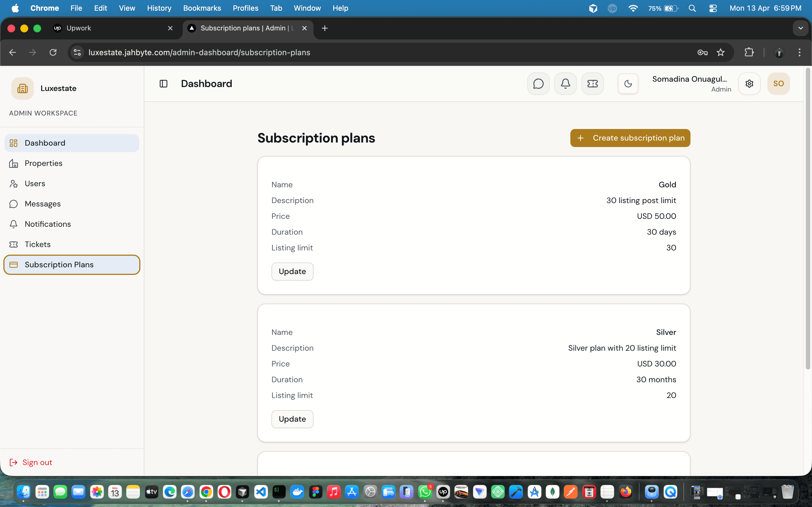Image resolution: width=812 pixels, height=507 pixels.
Task: Bookmark this page with the star icon
Action: coord(721,52)
